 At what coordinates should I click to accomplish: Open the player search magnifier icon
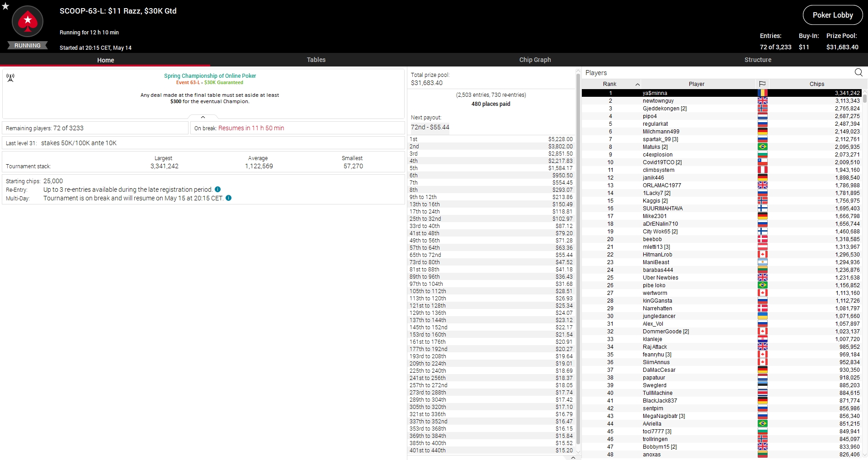click(x=859, y=72)
